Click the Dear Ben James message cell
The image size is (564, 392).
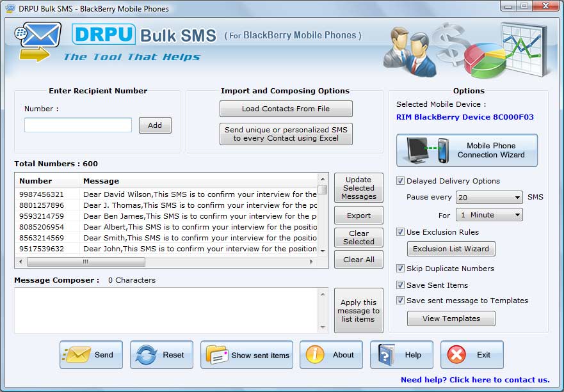click(200, 216)
